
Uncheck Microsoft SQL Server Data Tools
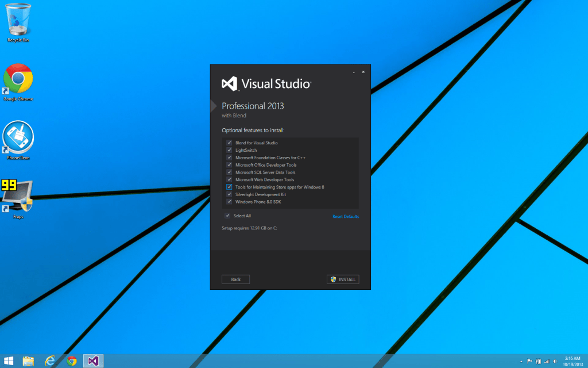coord(229,172)
